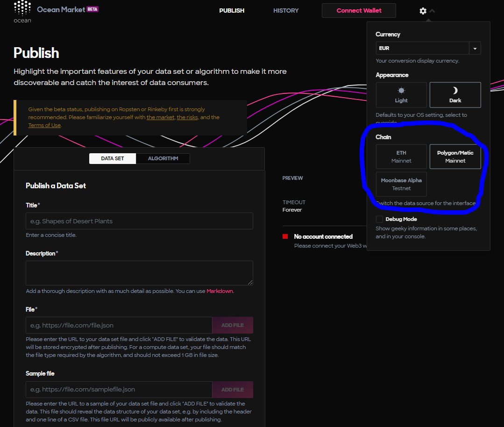Choose ETH Mainnet chain

(401, 157)
